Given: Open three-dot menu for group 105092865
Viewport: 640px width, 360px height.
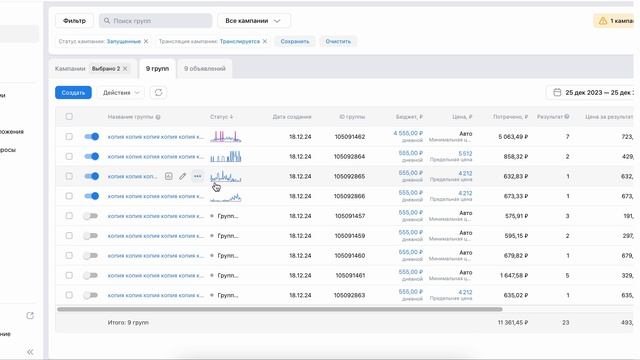Looking at the screenshot, I should point(198,176).
